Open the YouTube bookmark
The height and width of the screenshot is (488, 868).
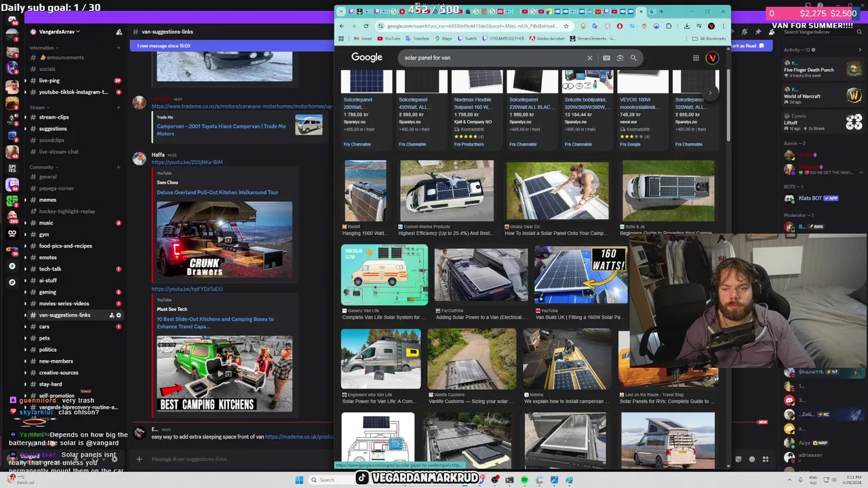pos(389,39)
